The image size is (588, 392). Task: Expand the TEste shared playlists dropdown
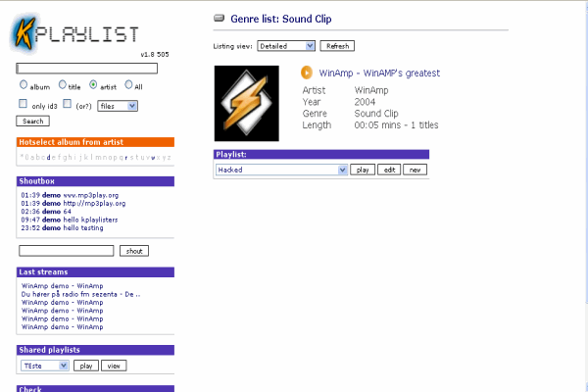coord(44,366)
